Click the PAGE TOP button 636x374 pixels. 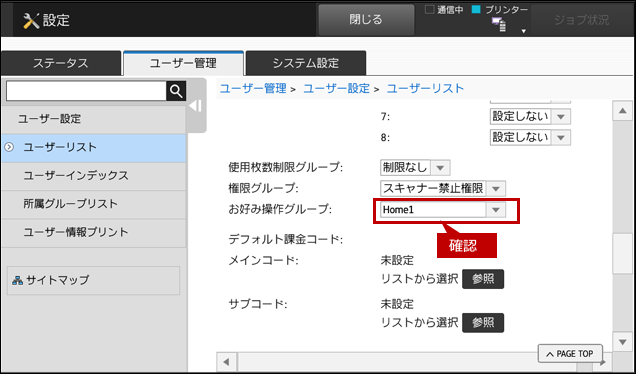(570, 354)
